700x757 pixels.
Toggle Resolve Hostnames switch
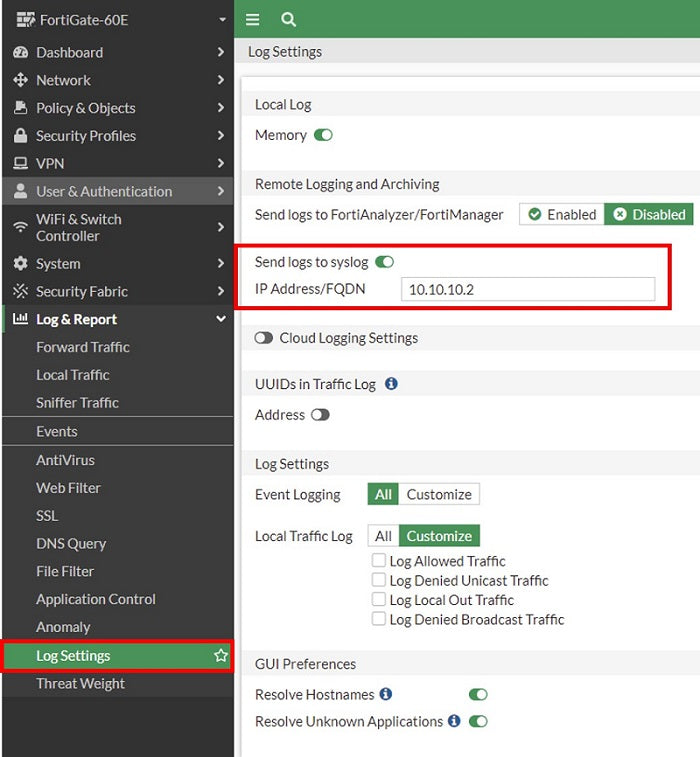click(x=478, y=694)
